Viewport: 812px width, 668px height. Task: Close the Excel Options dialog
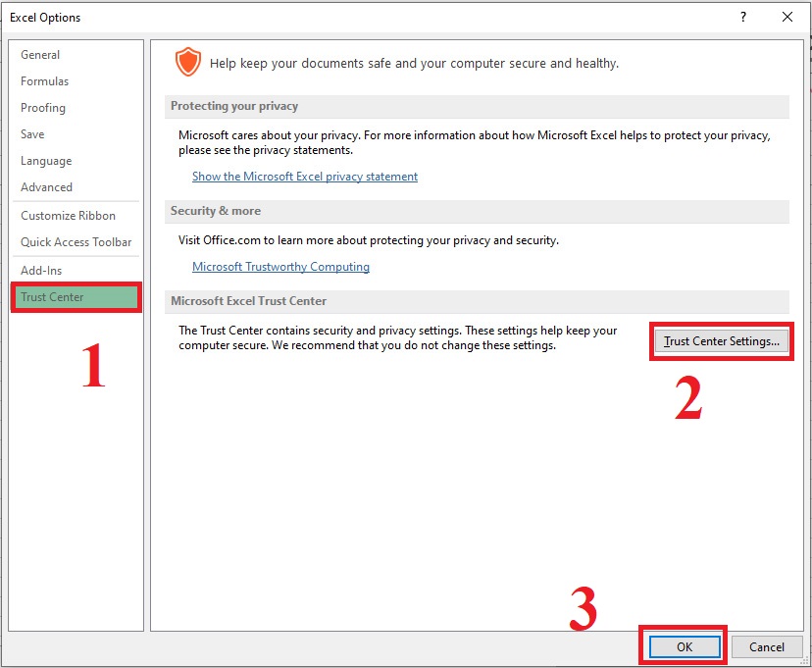point(787,17)
